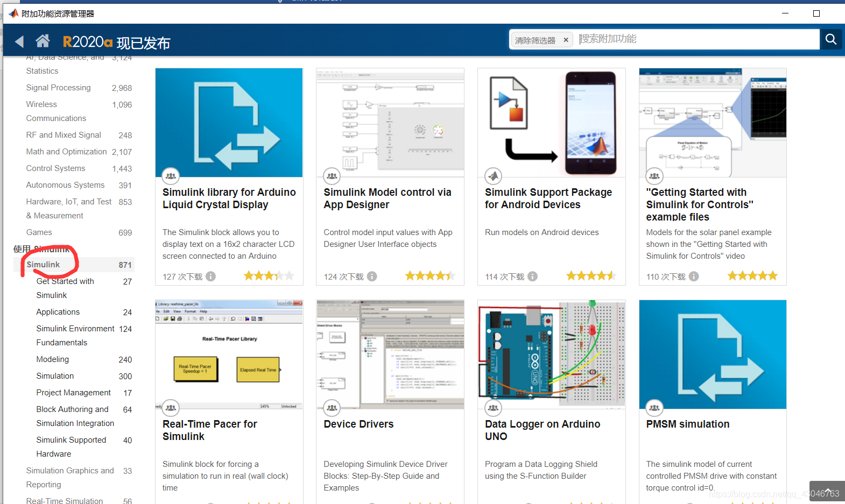
Task: Click community badge on Simulink for Controls card
Action: (x=654, y=176)
